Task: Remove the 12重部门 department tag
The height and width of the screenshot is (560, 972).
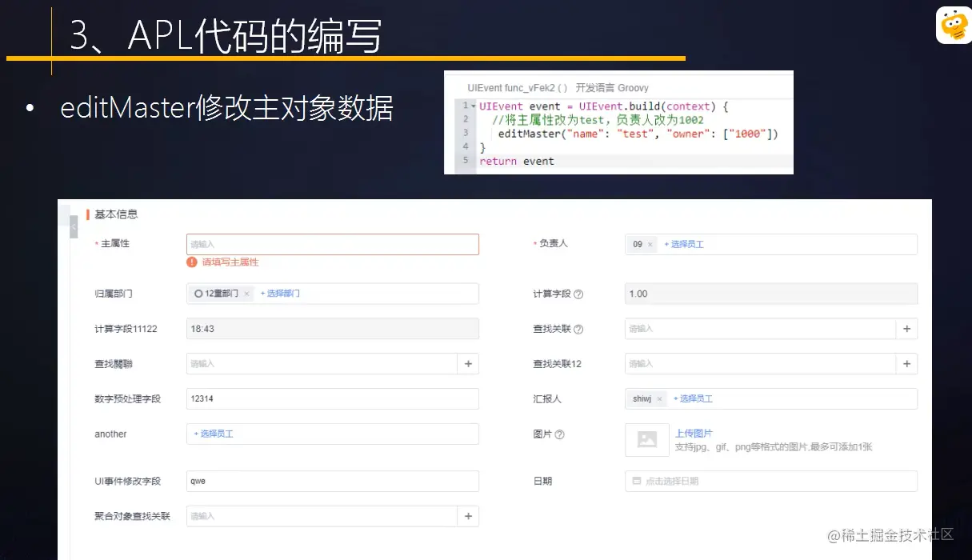Action: (x=246, y=294)
